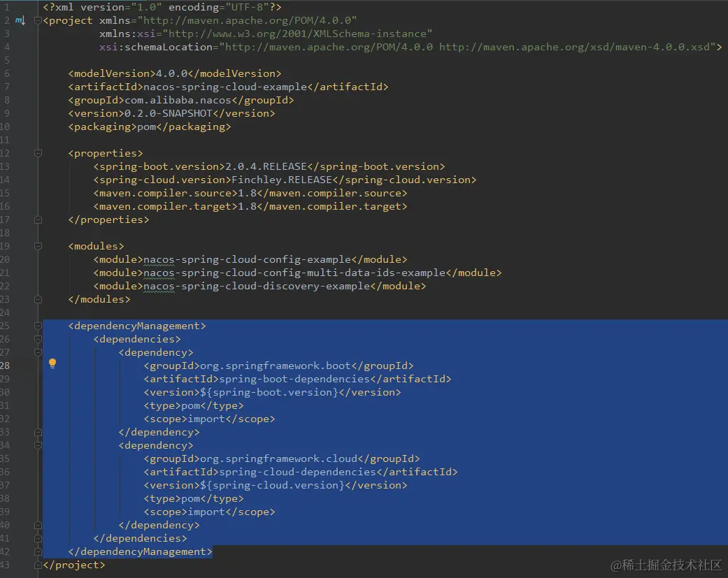728x578 pixels.
Task: Click artifactId spring-boot-dependencies text
Action: [x=294, y=379]
